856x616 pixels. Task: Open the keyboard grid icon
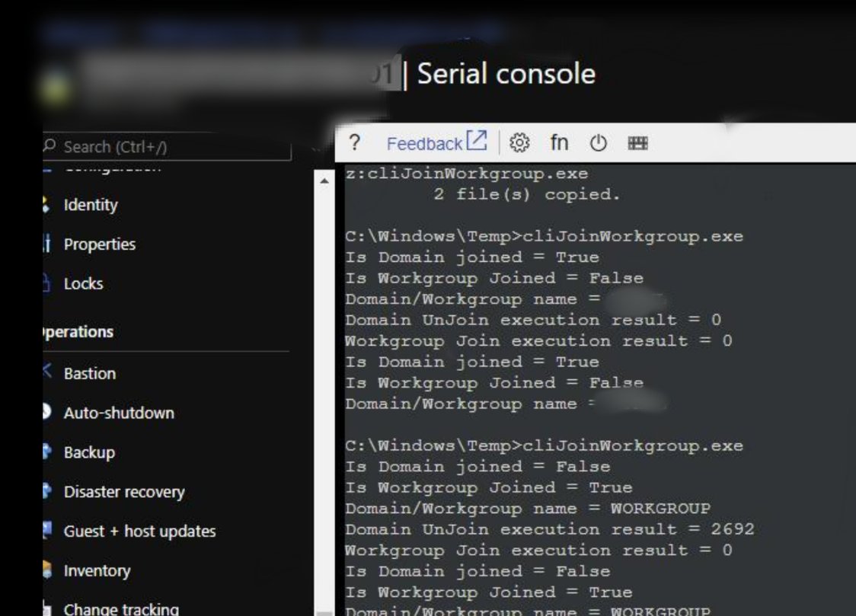coord(637,143)
